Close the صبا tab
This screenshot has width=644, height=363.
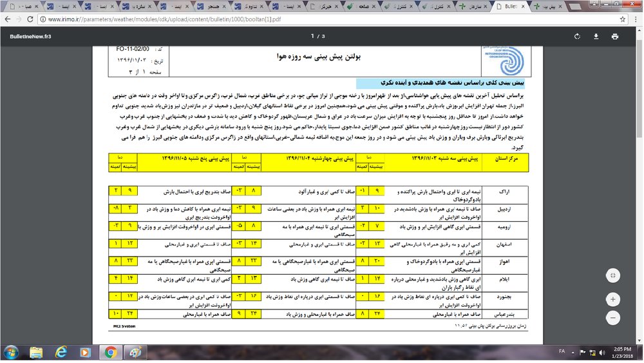tap(37, 6)
